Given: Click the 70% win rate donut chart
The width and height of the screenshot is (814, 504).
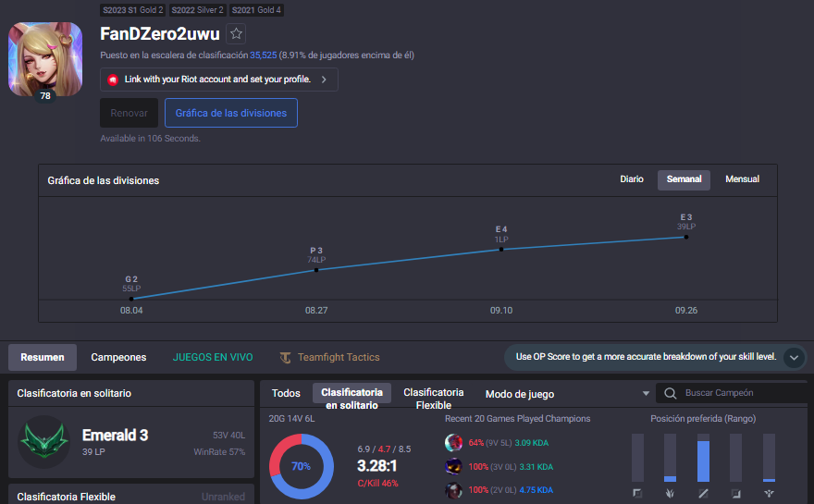Looking at the screenshot, I should tap(302, 466).
